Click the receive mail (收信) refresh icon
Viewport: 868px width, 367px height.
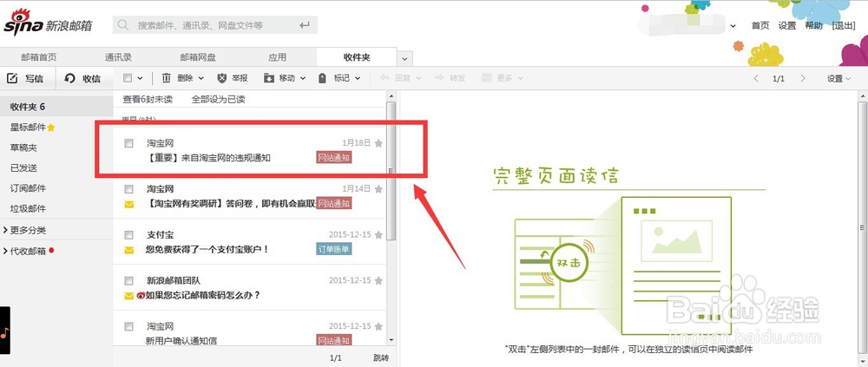pyautogui.click(x=69, y=78)
